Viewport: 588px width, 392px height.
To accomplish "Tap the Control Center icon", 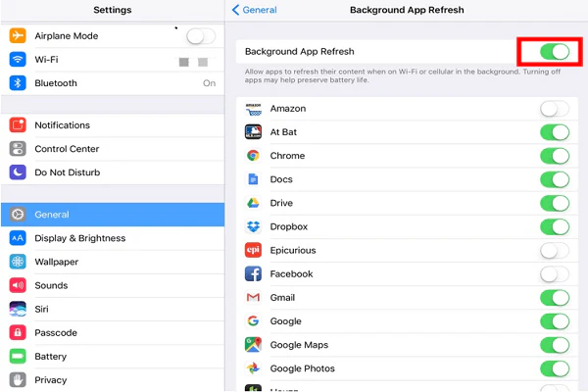I will [18, 149].
